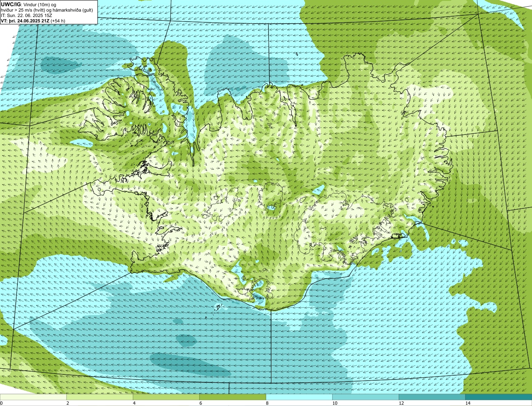
Task: Click the legend value "8"
Action: click(267, 403)
